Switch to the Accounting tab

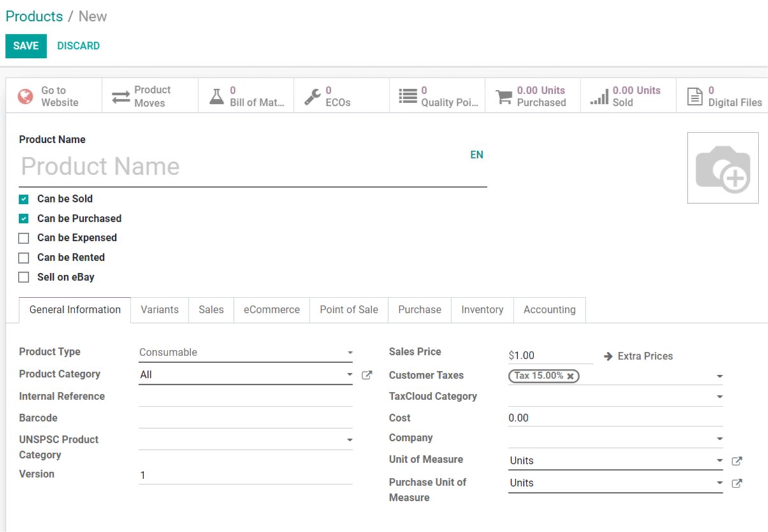pyautogui.click(x=549, y=310)
